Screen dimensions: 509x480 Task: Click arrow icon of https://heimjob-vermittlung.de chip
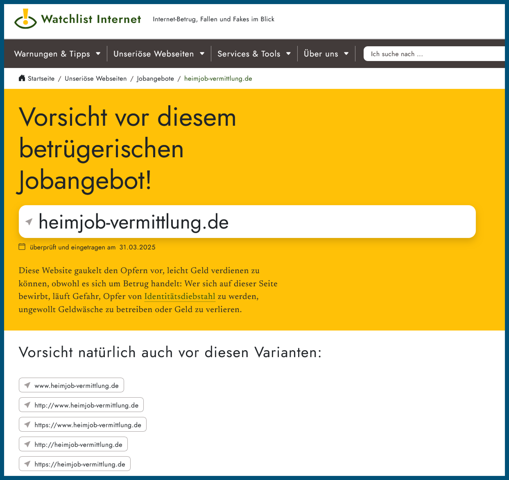click(27, 464)
